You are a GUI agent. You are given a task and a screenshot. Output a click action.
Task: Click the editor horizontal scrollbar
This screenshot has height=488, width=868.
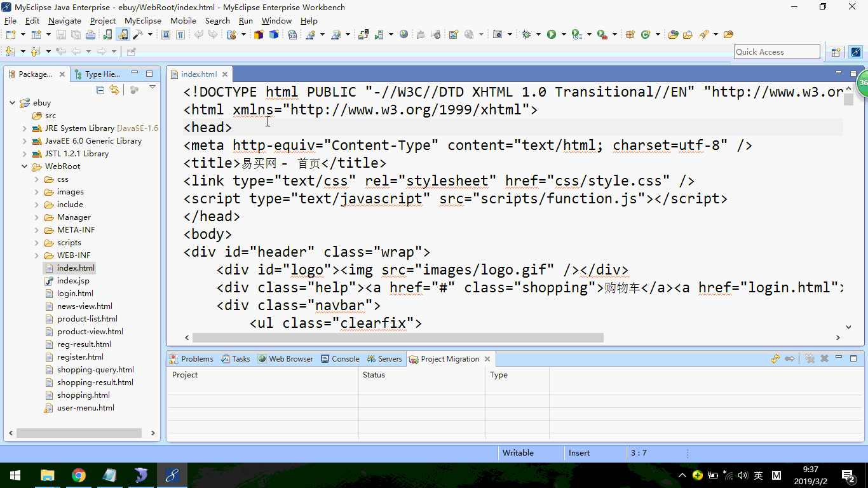(x=398, y=337)
